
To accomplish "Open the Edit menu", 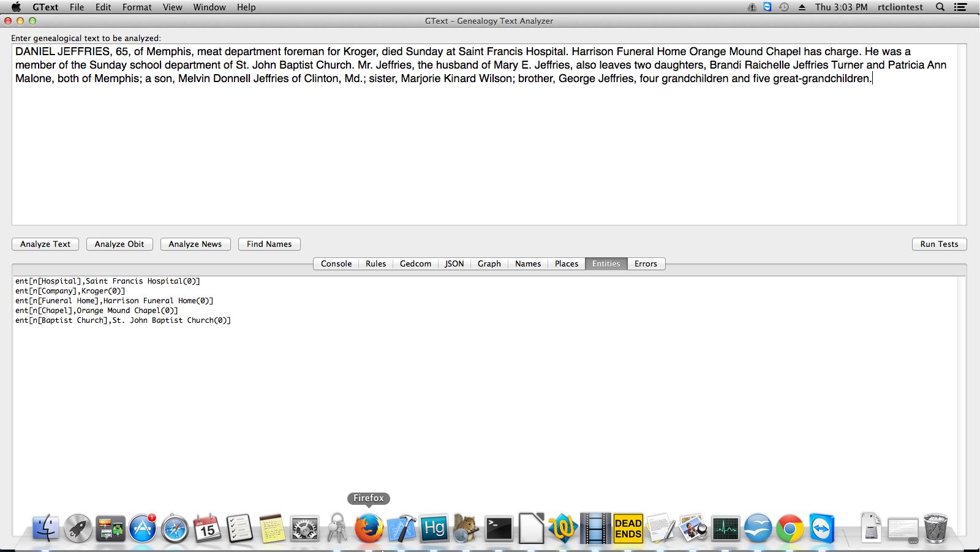I will tap(104, 7).
